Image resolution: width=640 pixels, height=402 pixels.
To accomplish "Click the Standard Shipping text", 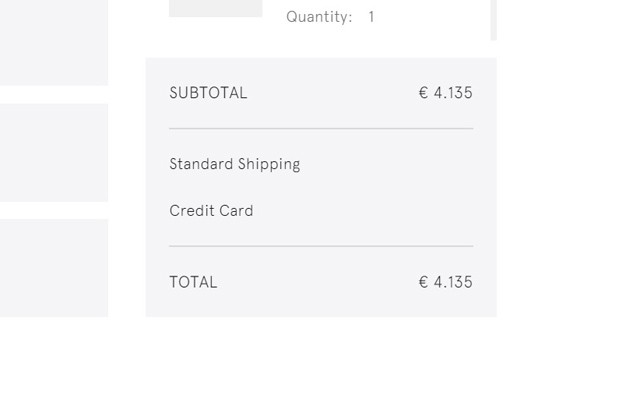I will (x=234, y=164).
